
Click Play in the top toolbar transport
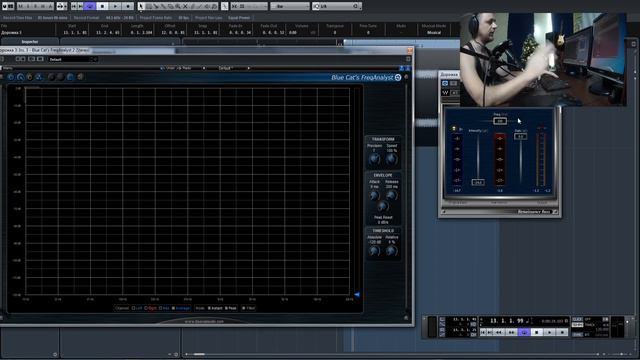(x=115, y=6)
